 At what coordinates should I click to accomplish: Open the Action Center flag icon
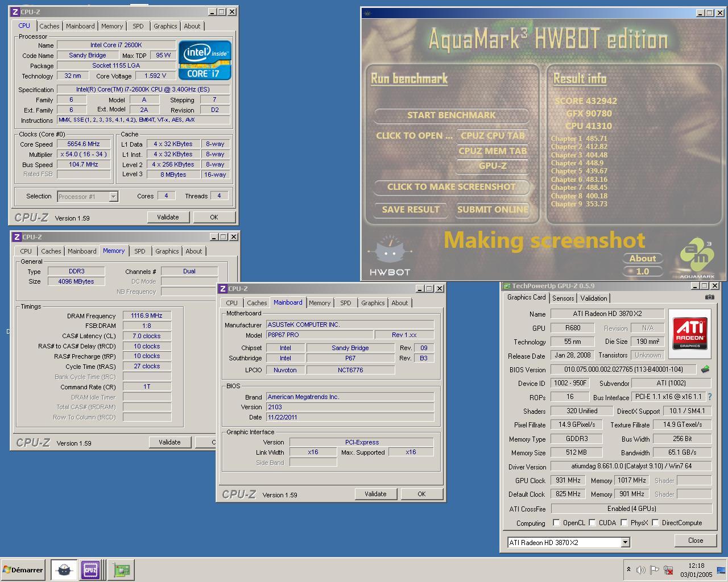pyautogui.click(x=655, y=570)
